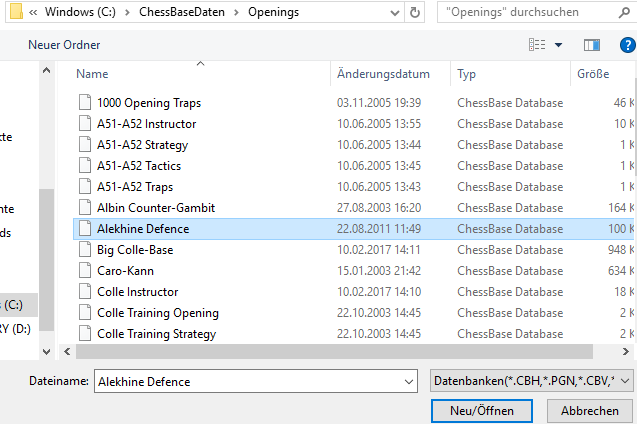The height and width of the screenshot is (424, 637).
Task: Click the date 15.01.2003 21:42
Action: (379, 271)
